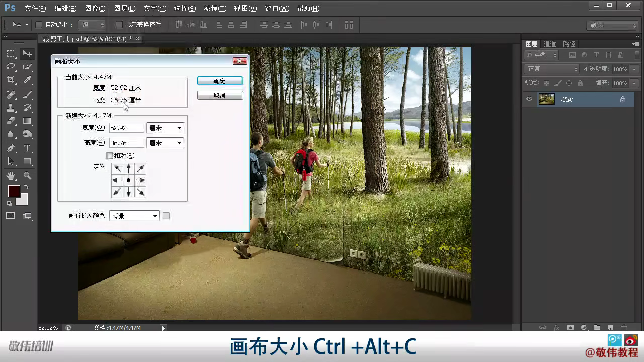
Task: Change the screen mode
Action: (x=27, y=216)
